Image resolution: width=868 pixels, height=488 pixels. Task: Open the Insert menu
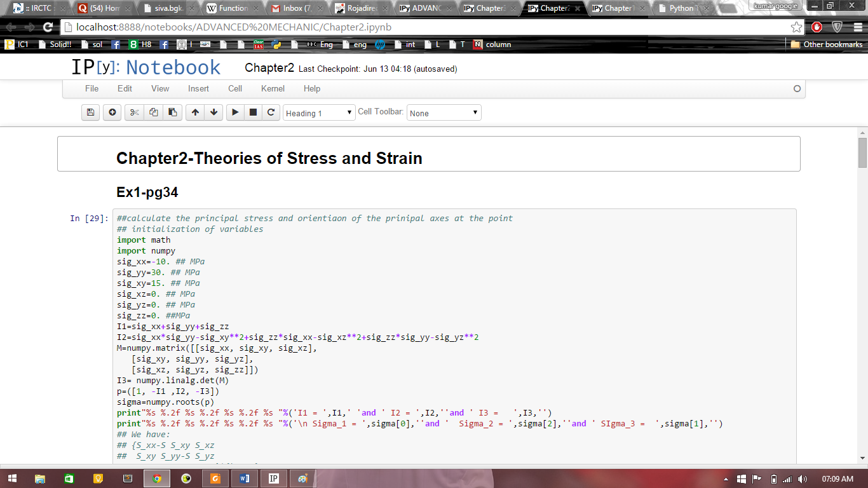coord(198,88)
